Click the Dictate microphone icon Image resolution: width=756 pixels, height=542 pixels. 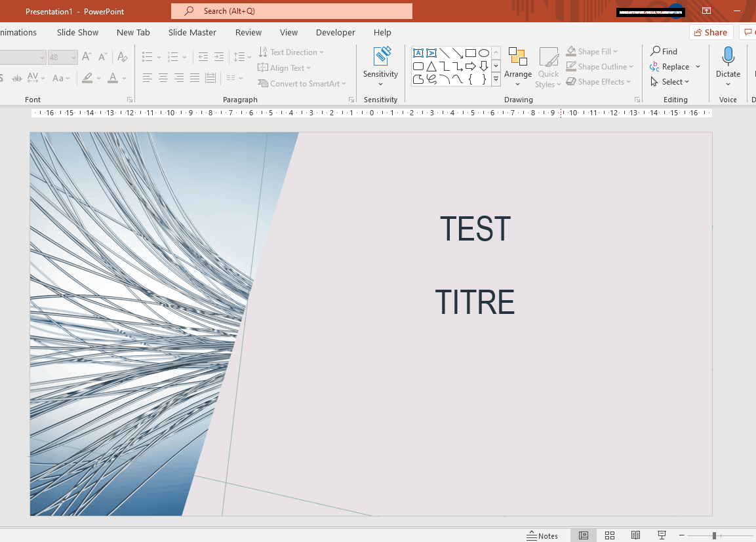coord(728,57)
